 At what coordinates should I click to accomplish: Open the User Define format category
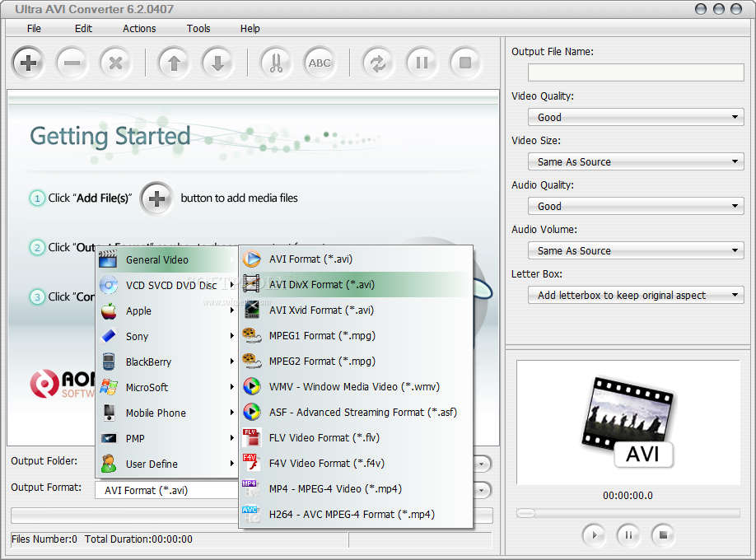coord(167,464)
